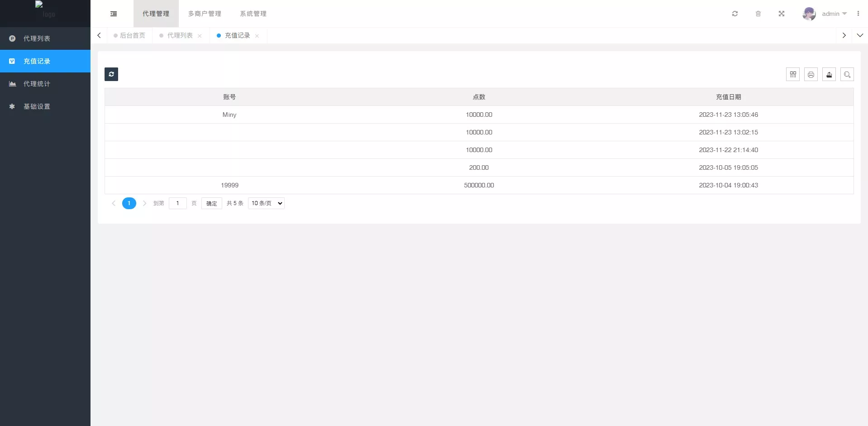Screen dimensions: 868x426
Task: Open the 10 条/页 page size dropdown
Action: pos(266,203)
